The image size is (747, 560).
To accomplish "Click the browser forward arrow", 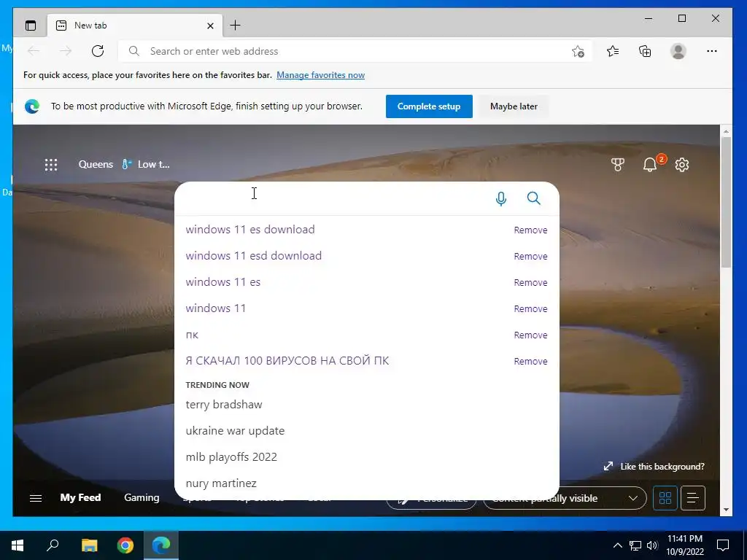I will tap(66, 51).
